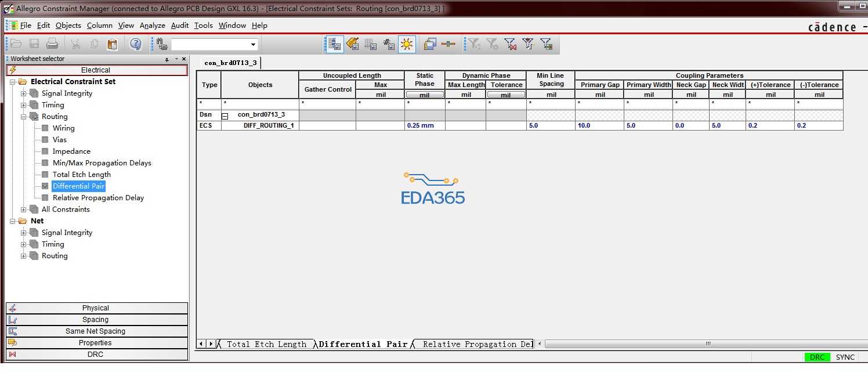Viewport: 868px width, 376px height.
Task: Close the Worksheet selector panel
Action: (184, 59)
